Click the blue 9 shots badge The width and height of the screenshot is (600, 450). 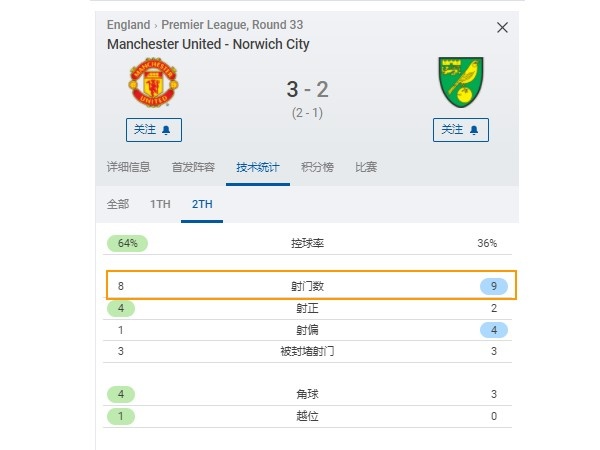494,286
